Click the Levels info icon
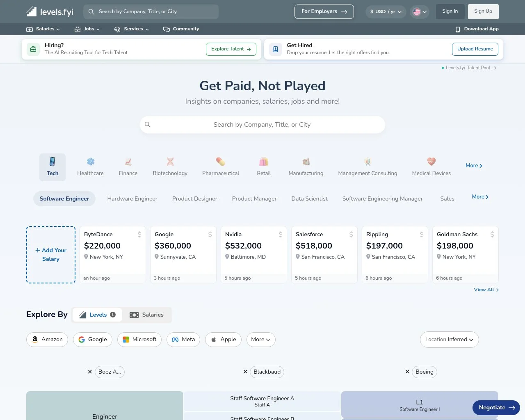Viewport: 525px width, 420px height. [113, 315]
